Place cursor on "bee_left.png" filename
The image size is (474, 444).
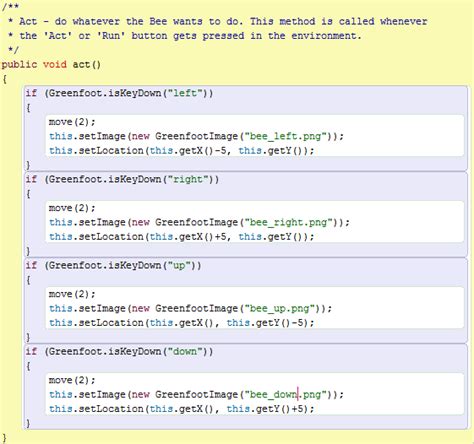tap(285, 136)
